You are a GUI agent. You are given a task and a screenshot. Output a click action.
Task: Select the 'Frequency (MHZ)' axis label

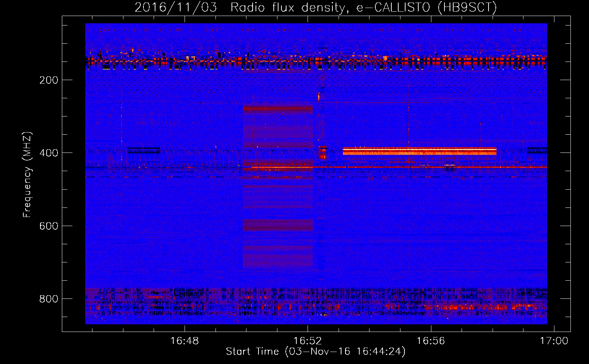point(27,175)
